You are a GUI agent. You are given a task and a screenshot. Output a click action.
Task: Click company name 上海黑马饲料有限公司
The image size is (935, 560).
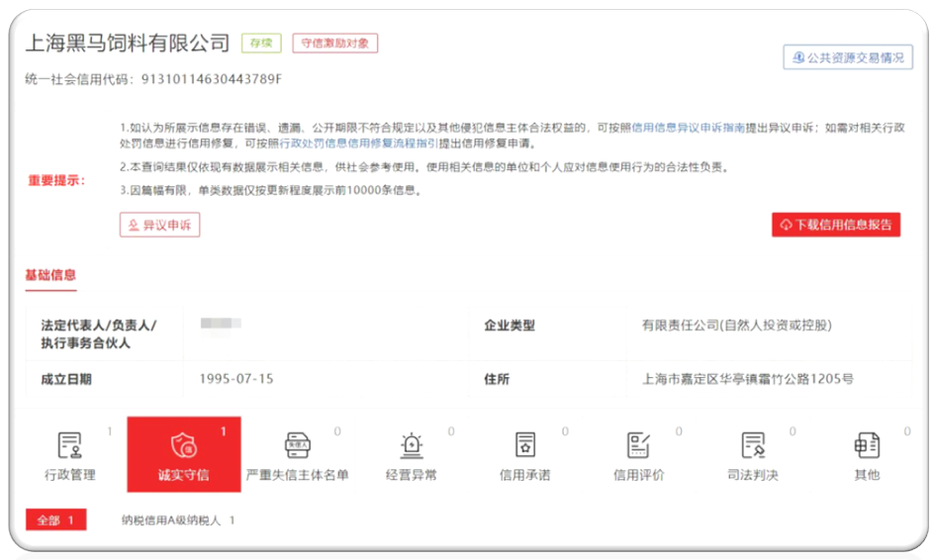(x=127, y=44)
